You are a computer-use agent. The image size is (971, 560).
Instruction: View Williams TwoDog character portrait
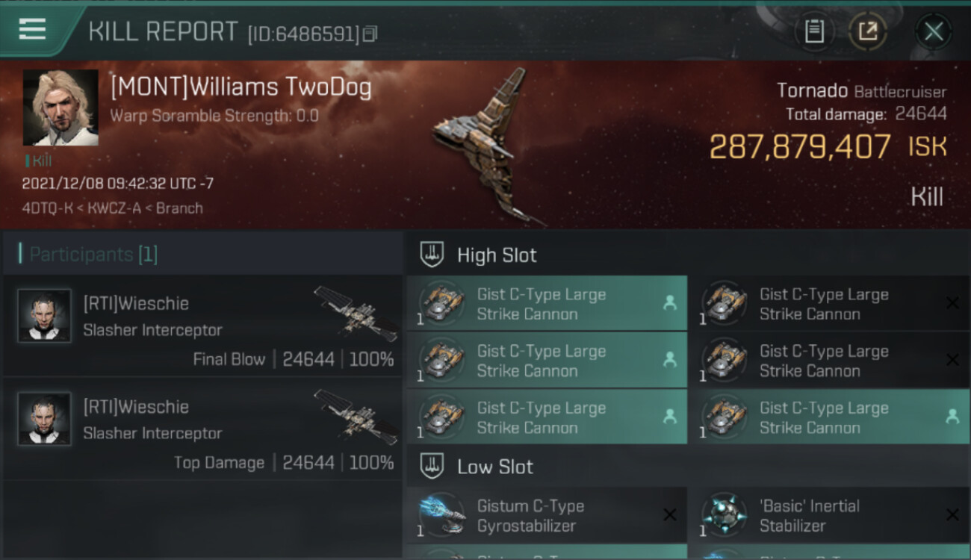pos(61,108)
